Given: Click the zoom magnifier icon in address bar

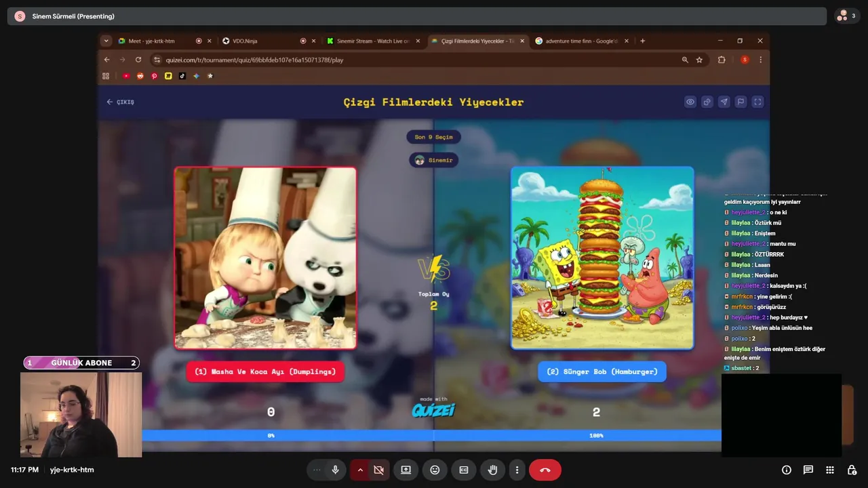Looking at the screenshot, I should point(685,60).
